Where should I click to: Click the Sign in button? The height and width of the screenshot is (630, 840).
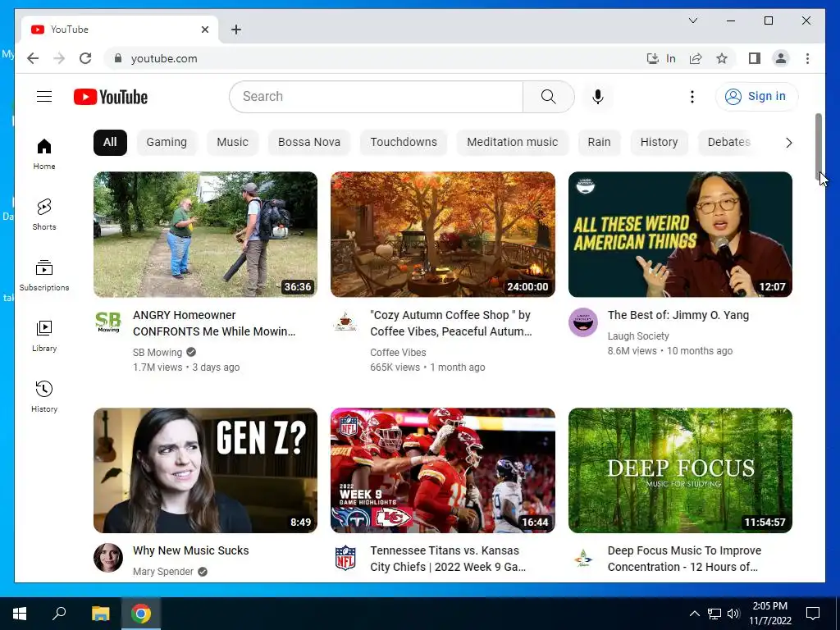pyautogui.click(x=756, y=97)
